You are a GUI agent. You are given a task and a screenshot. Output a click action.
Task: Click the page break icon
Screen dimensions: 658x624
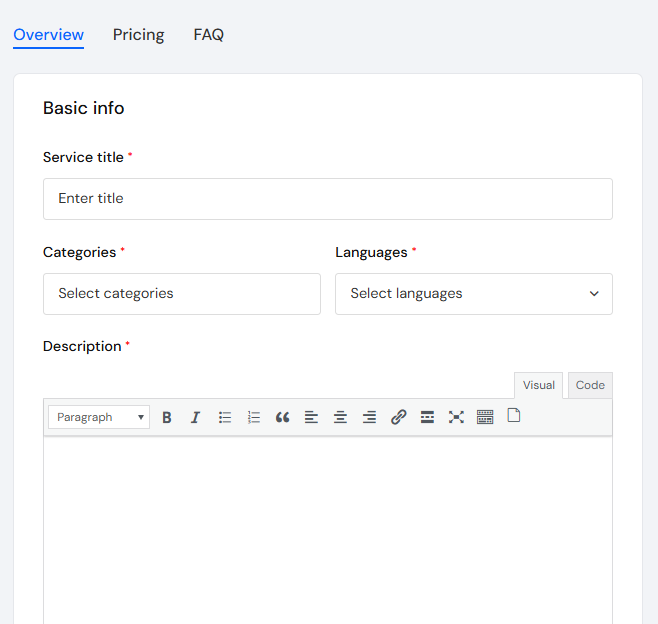coord(514,416)
